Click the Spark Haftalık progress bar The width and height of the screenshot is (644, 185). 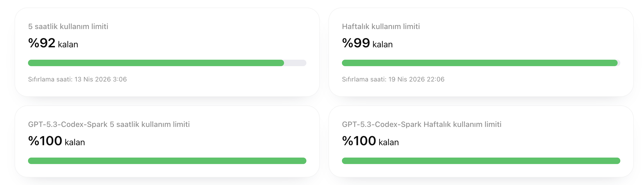(x=481, y=161)
